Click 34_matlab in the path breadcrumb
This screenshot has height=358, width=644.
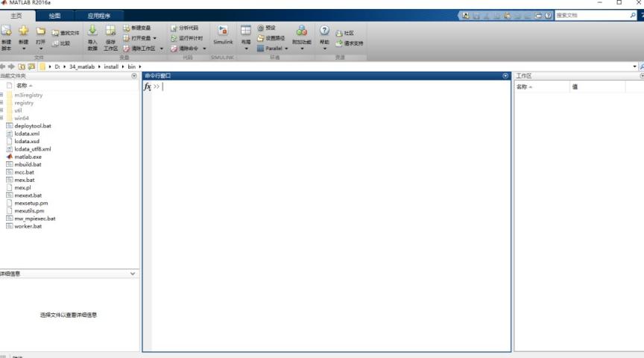coord(82,66)
